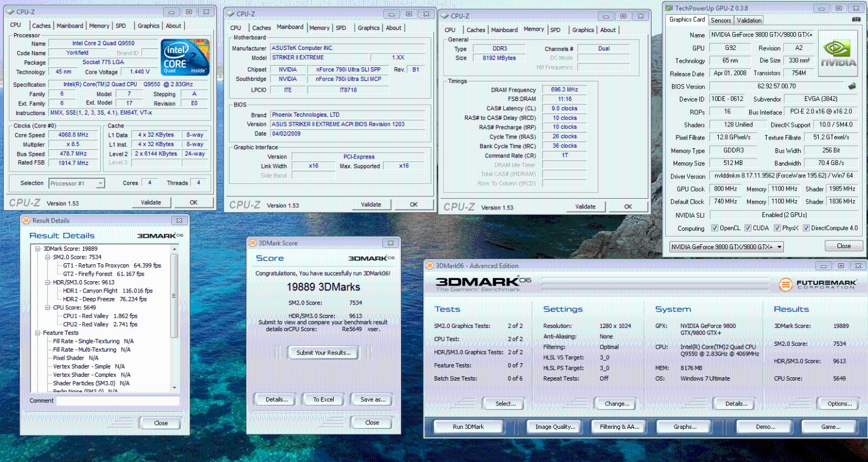Click Details button under System section
This screenshot has height=462, width=868.
(736, 404)
